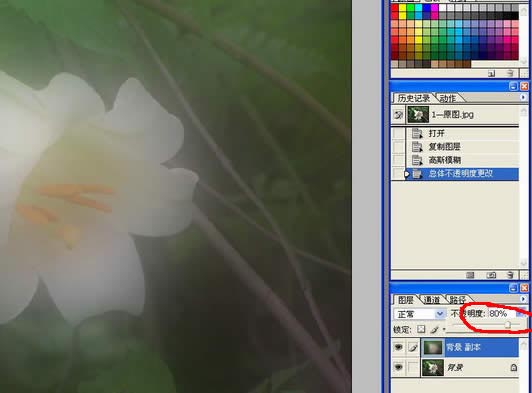Create new document from current history state
532x393 pixels.
coord(470,275)
